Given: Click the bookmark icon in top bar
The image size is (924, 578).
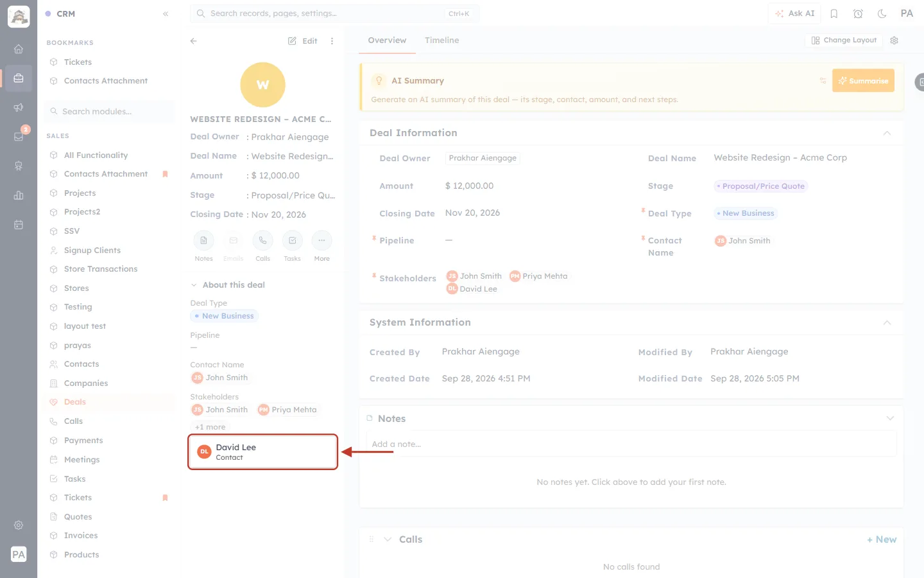Looking at the screenshot, I should click(834, 13).
